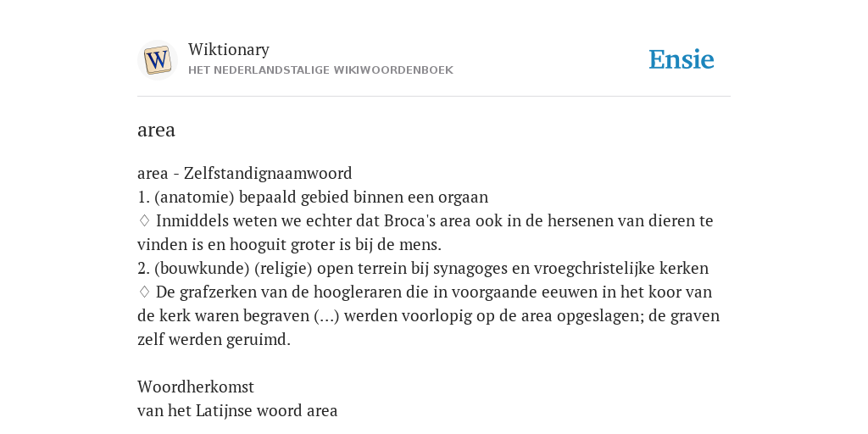Click 'zelf werden geruimd.' line

point(214,339)
